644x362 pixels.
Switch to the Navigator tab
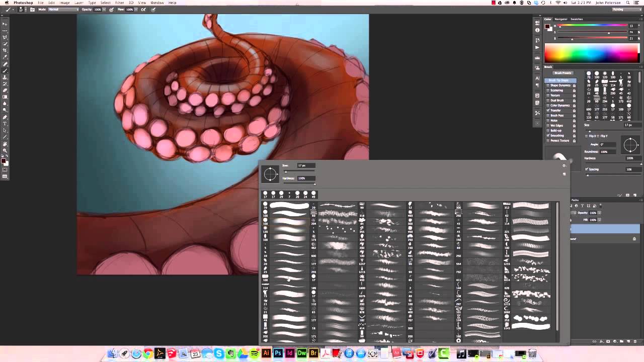coord(561,19)
